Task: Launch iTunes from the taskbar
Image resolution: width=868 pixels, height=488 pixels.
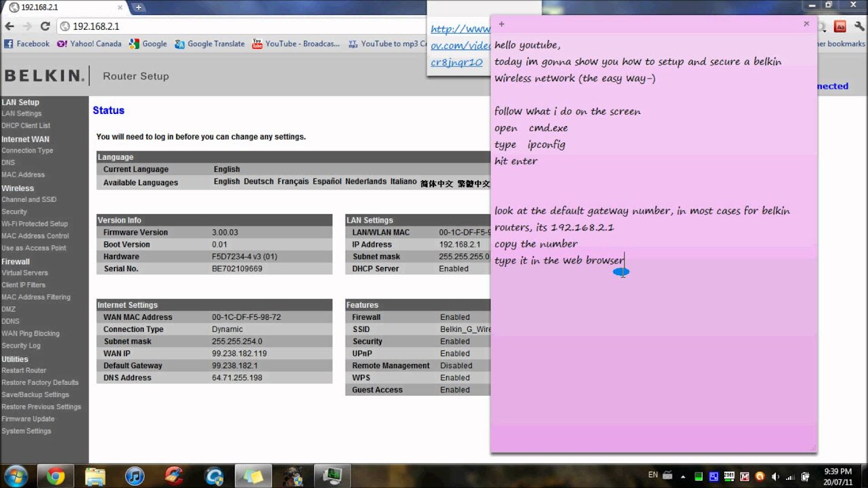Action: click(135, 476)
